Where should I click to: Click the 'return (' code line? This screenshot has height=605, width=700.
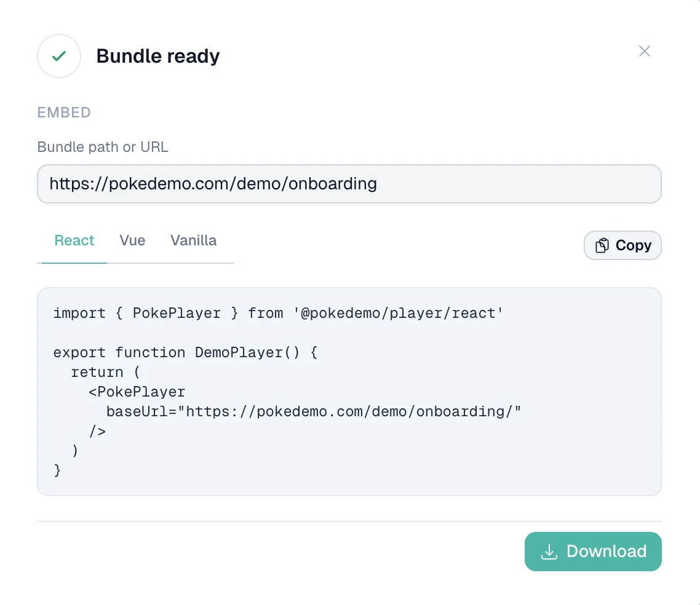coord(106,372)
